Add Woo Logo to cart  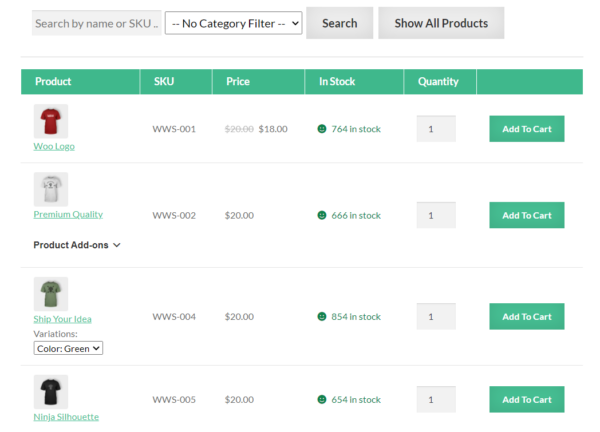click(x=527, y=129)
